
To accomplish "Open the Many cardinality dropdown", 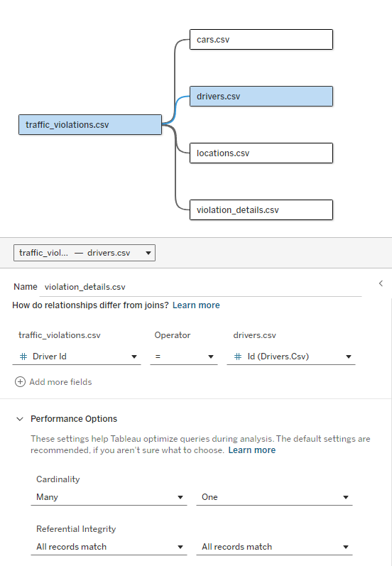I will coord(109,497).
